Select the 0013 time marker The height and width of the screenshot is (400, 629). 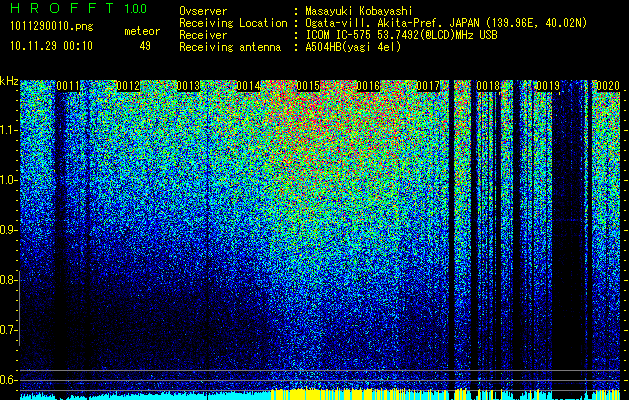coord(188,86)
